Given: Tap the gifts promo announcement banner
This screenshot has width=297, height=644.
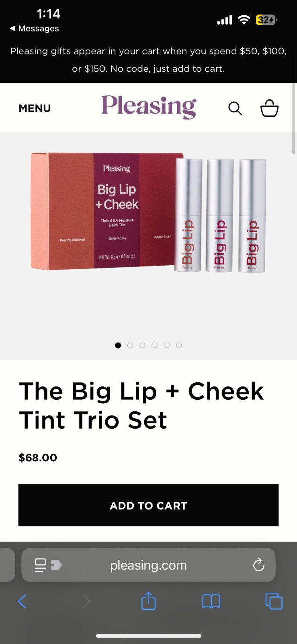Looking at the screenshot, I should (x=148, y=60).
